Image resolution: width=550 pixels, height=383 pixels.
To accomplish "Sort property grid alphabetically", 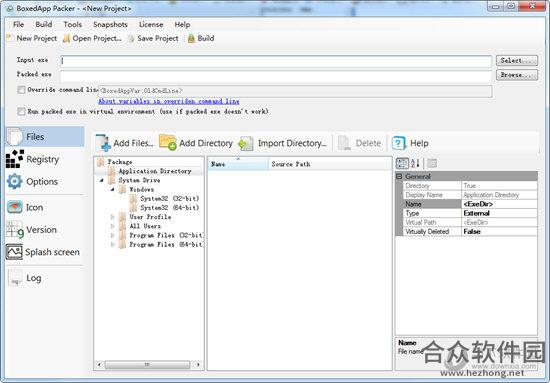I will coord(415,163).
